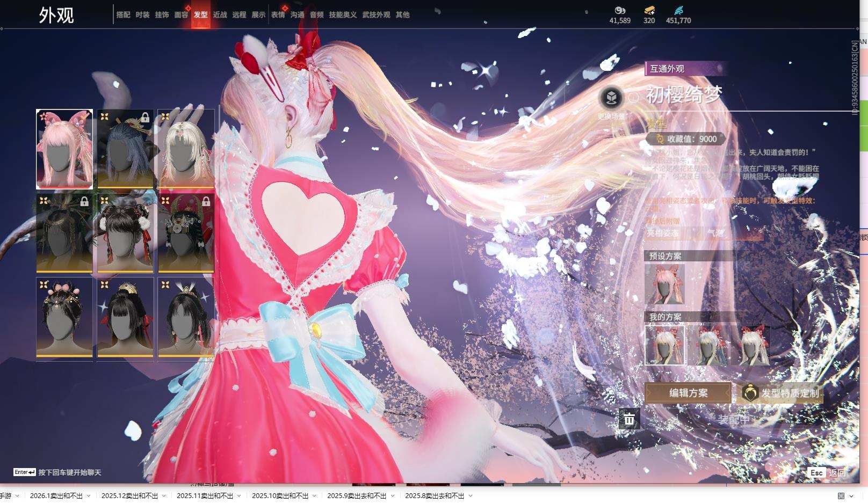This screenshot has width=868, height=504.
Task: Open the 远程 tab
Action: coord(239,15)
